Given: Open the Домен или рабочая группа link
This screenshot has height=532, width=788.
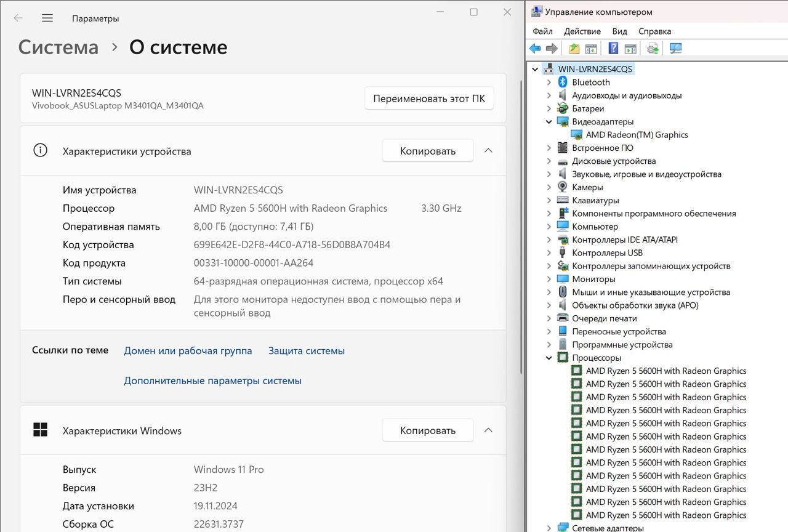Looking at the screenshot, I should click(188, 350).
